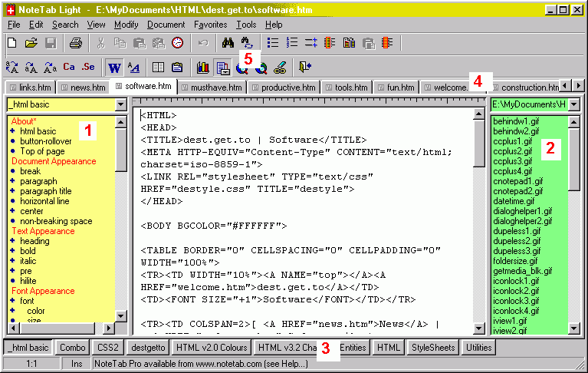The image size is (588, 373).
Task: Click the Top of page clip
Action: (42, 151)
